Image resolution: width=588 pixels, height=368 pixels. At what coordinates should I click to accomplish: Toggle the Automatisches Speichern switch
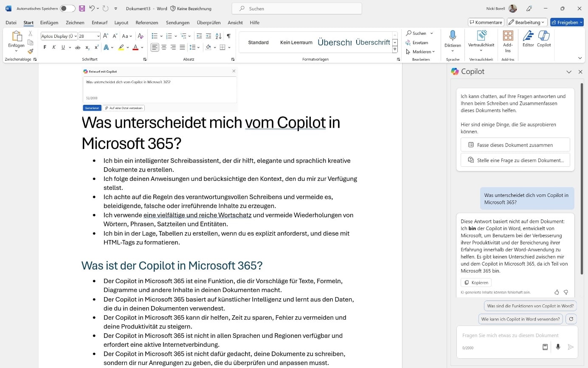coord(68,8)
